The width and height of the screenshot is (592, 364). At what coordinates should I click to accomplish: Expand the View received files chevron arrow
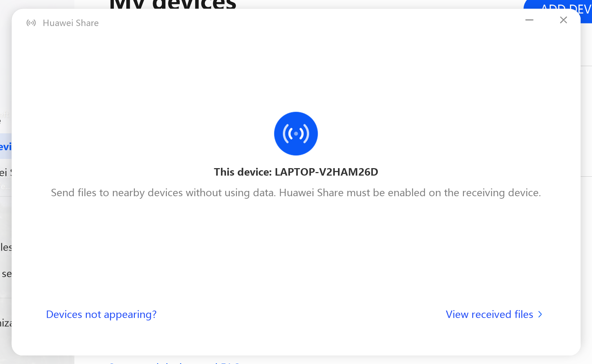pos(540,314)
